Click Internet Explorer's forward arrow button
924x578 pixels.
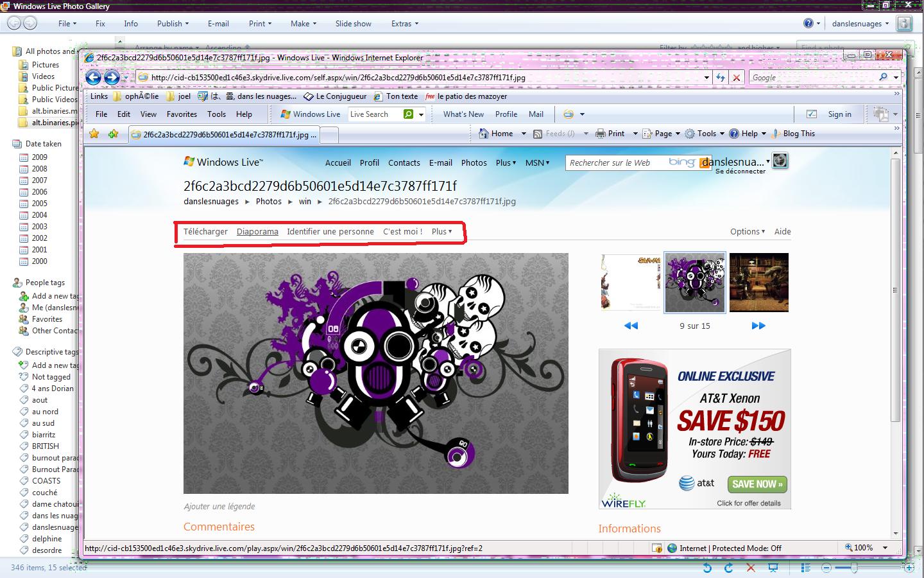112,78
